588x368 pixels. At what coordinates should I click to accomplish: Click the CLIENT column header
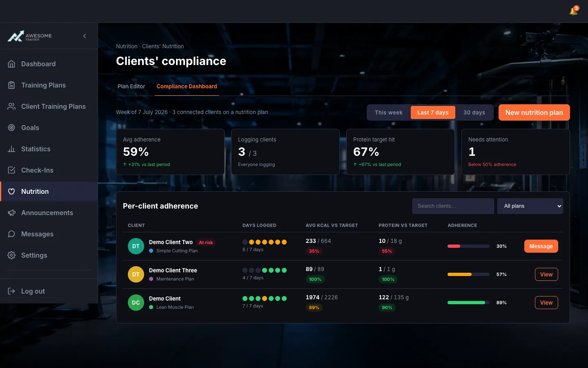click(x=136, y=225)
